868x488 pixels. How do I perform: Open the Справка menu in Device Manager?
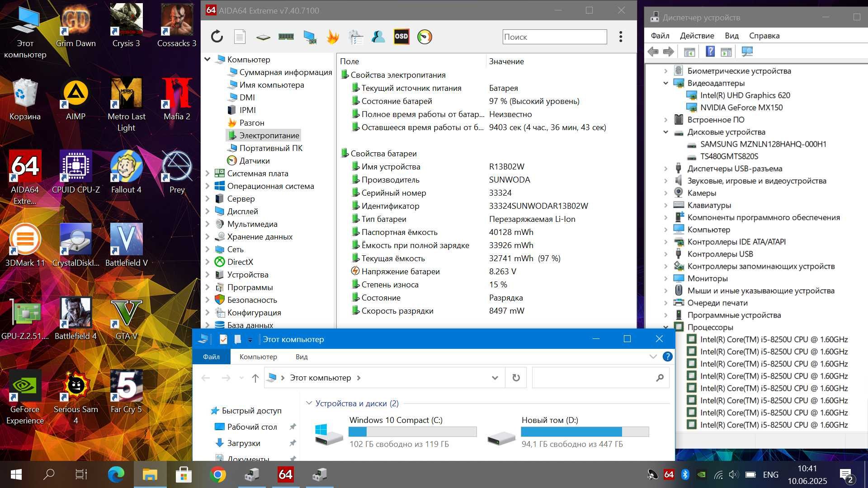(x=764, y=36)
